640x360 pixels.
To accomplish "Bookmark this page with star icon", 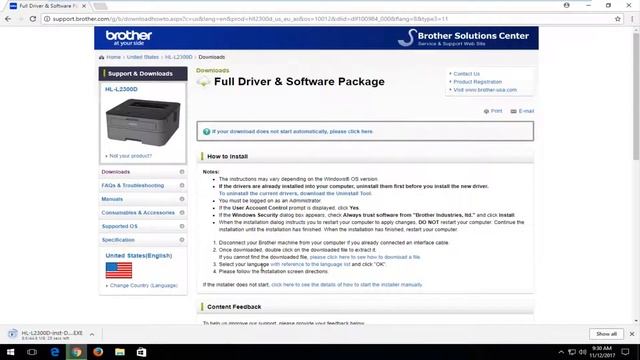I will tap(618, 19).
